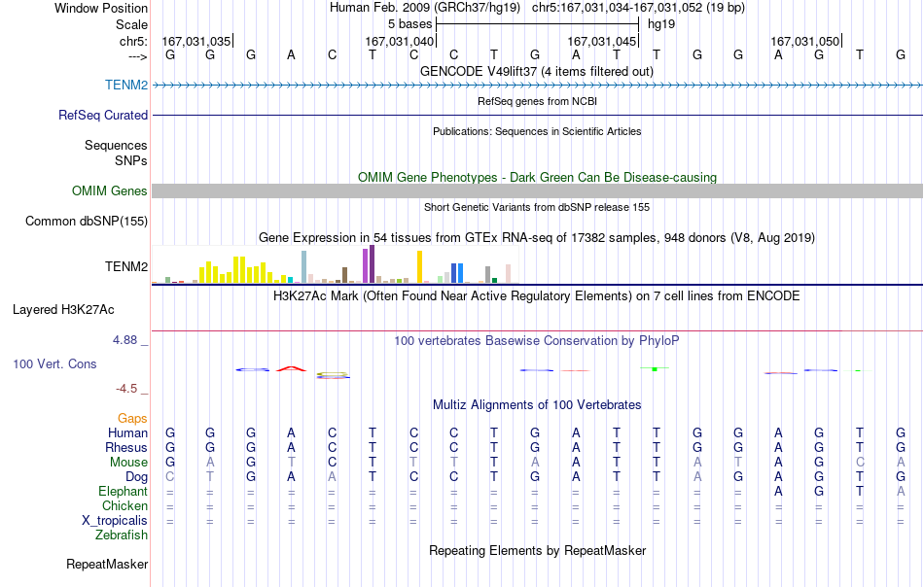Screen dimensions: 924x587
Task: Select the Mouse species row label
Action: 128,463
